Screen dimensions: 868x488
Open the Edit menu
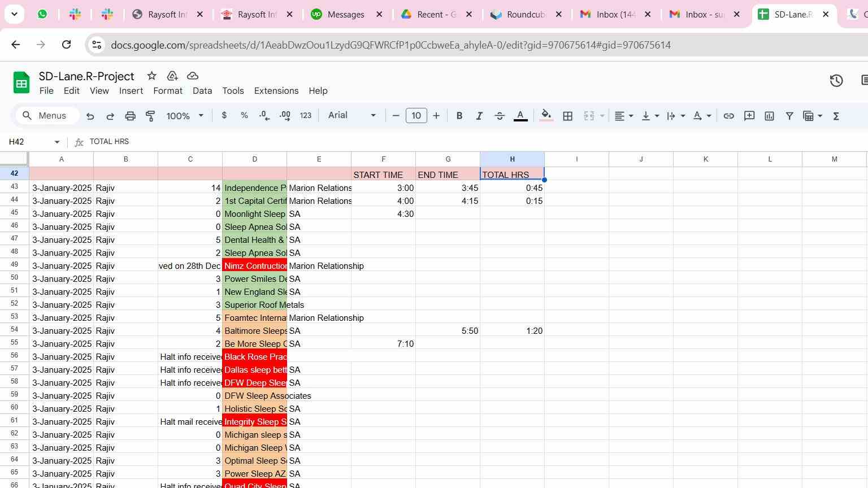pos(71,91)
